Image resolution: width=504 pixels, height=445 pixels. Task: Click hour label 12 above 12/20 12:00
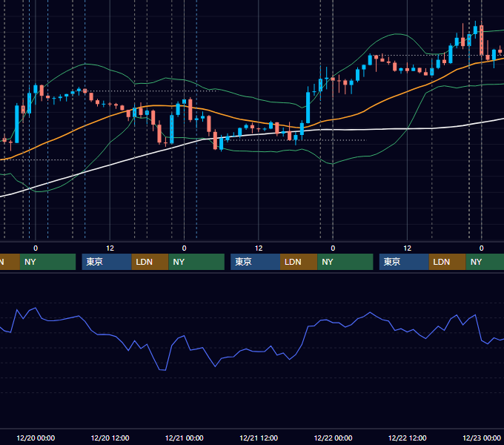(110, 248)
